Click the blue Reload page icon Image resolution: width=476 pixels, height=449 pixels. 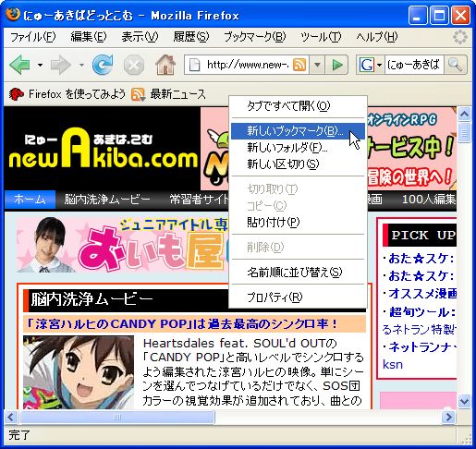(x=103, y=65)
